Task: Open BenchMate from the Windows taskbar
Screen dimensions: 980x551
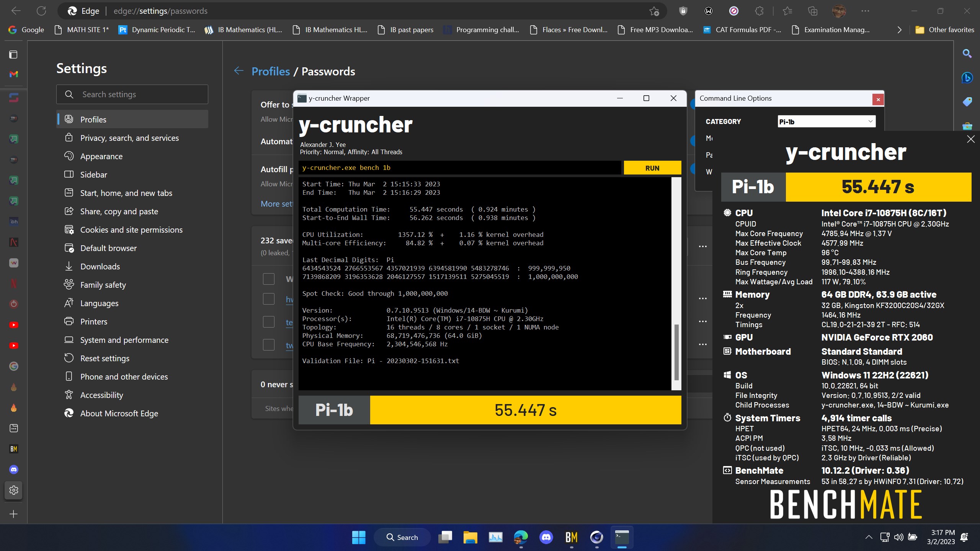Action: (x=571, y=537)
